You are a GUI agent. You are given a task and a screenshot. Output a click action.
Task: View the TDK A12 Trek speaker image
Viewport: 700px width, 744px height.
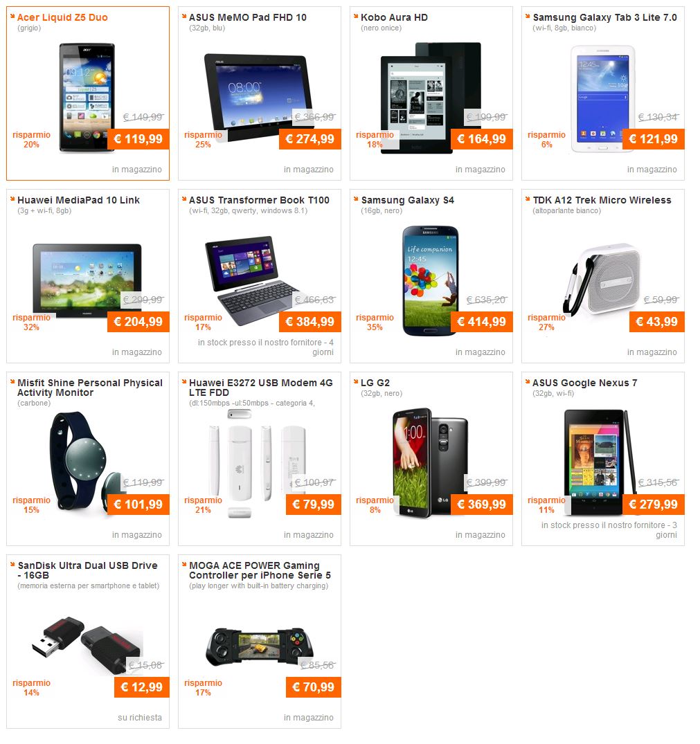pos(602,280)
